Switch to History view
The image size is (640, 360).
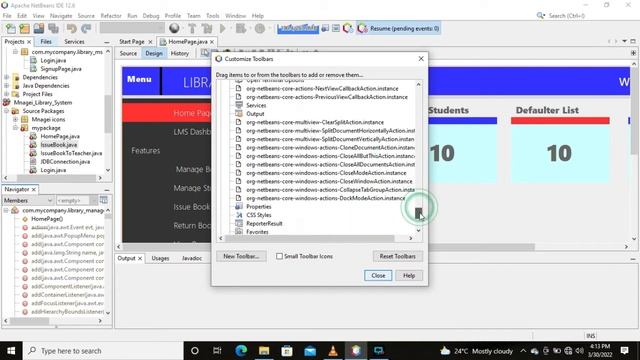[180, 53]
